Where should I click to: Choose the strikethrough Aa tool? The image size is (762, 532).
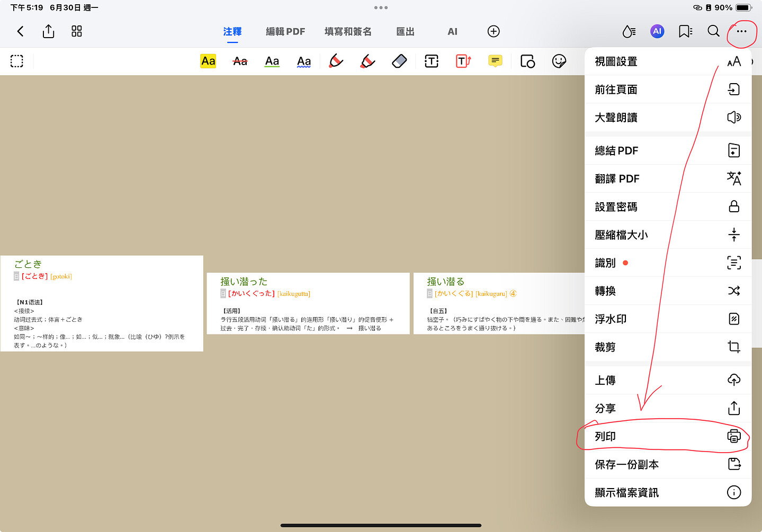(x=240, y=61)
